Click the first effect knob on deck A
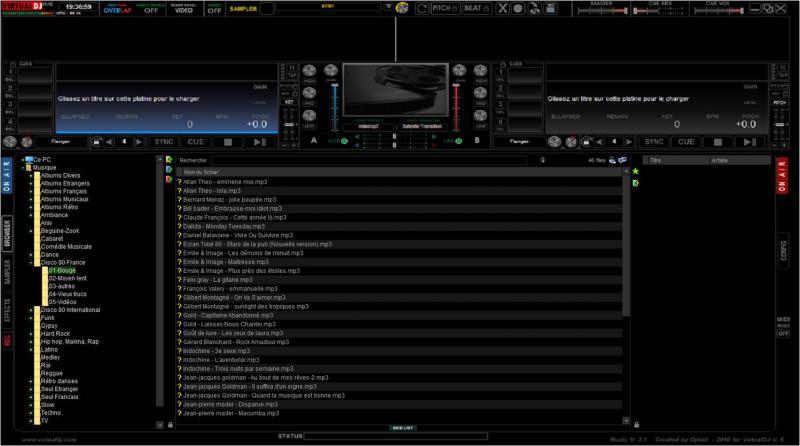Image resolution: width=800 pixels, height=446 pixels. click(10, 142)
